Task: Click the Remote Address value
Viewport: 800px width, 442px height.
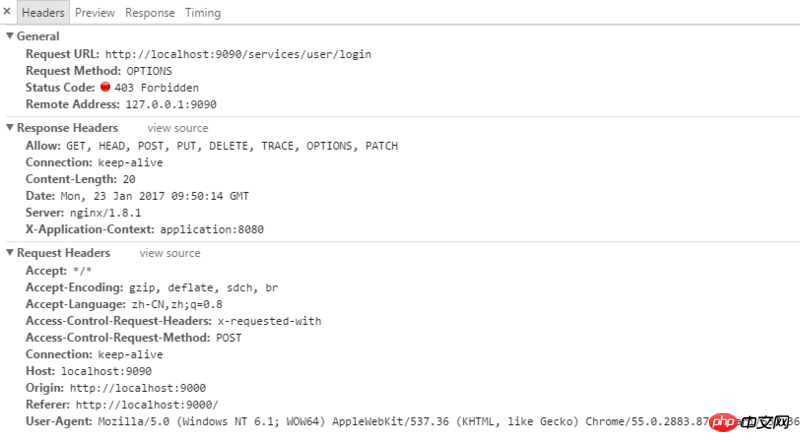Action: 171,105
